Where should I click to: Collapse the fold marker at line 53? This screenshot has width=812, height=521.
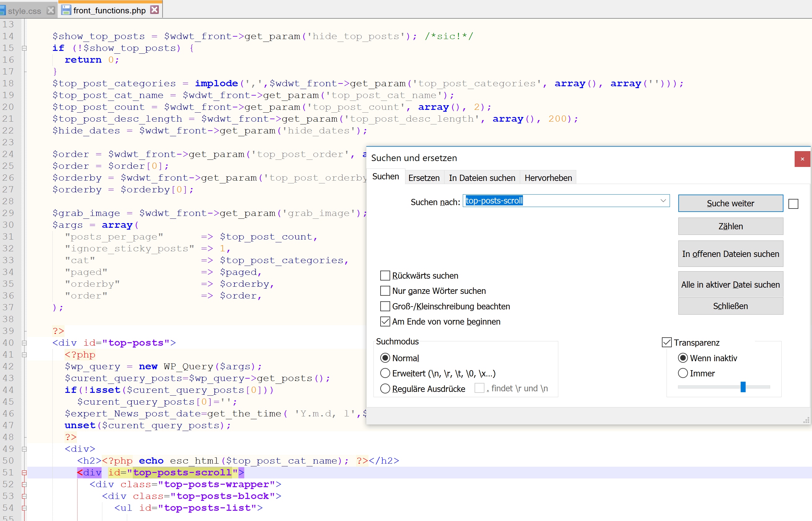tap(24, 497)
